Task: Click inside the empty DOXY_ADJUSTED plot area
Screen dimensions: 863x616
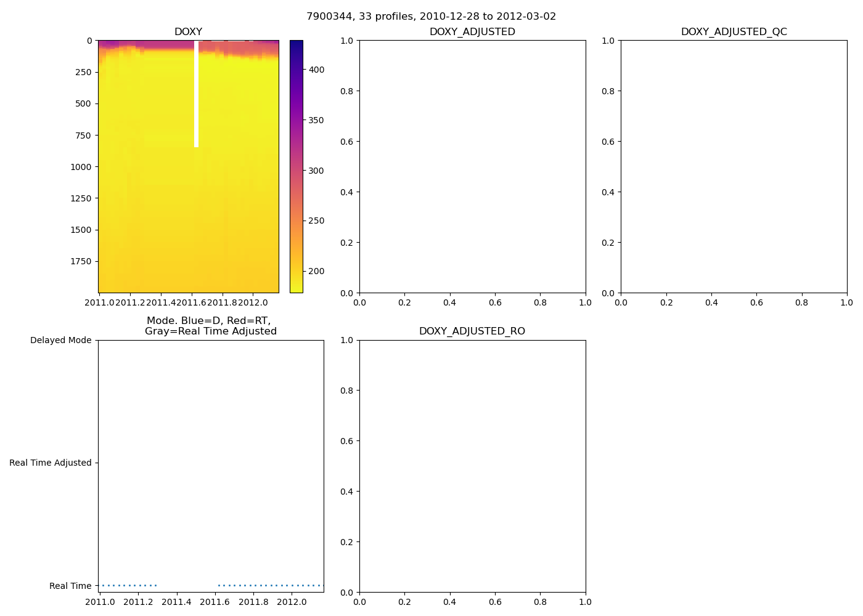Action: pyautogui.click(x=472, y=166)
